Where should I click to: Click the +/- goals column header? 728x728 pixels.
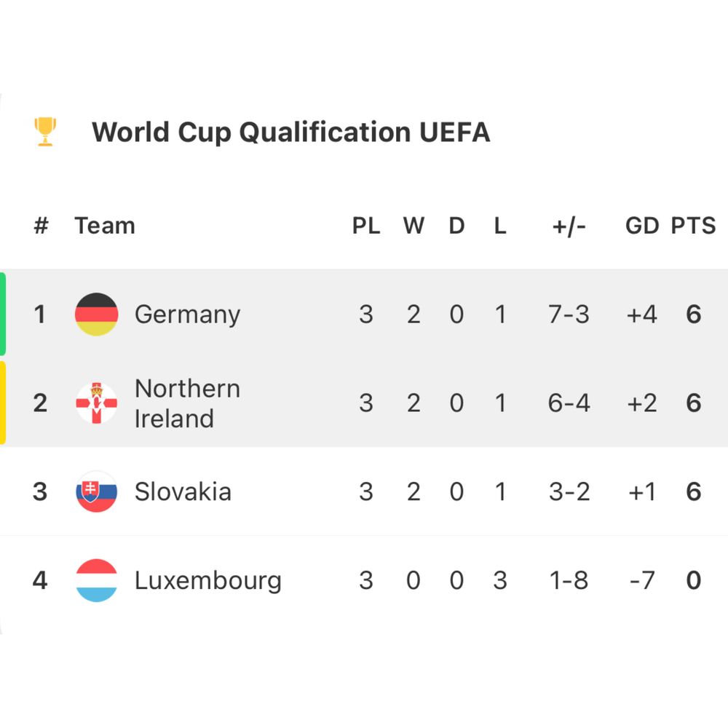click(569, 226)
